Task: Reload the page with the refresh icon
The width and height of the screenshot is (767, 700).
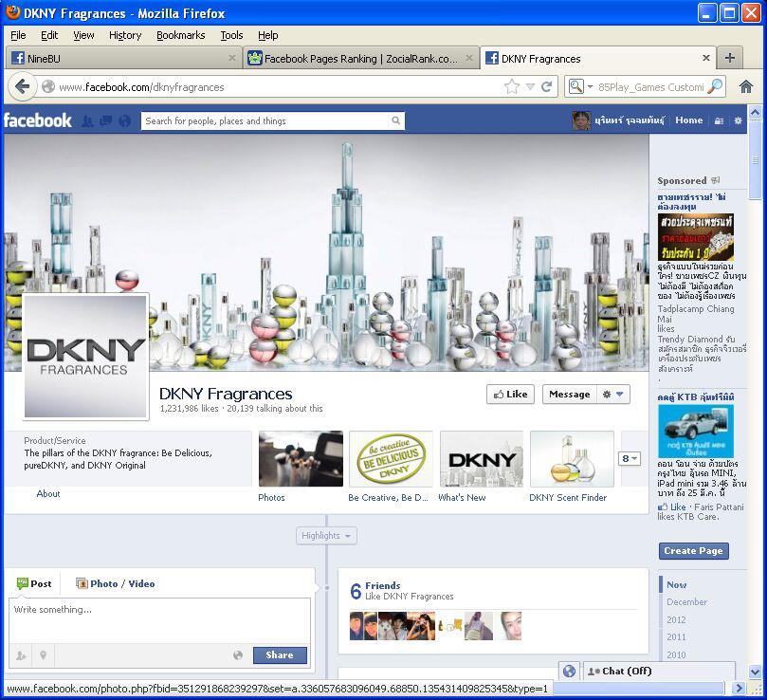Action: point(547,86)
